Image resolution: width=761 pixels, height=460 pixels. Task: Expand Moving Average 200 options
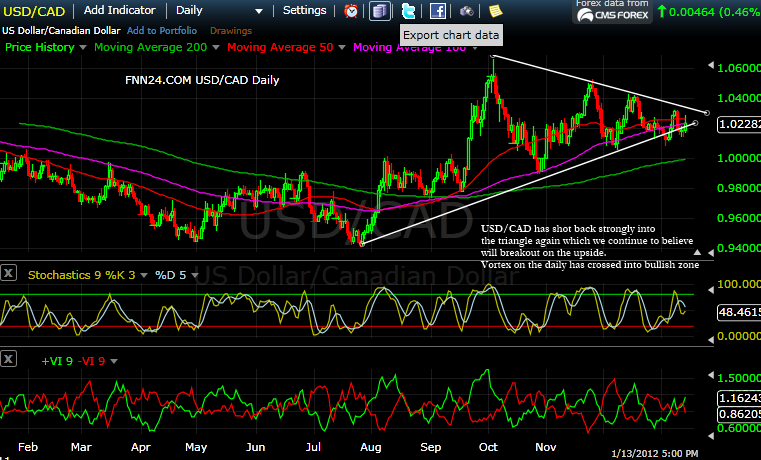click(215, 48)
